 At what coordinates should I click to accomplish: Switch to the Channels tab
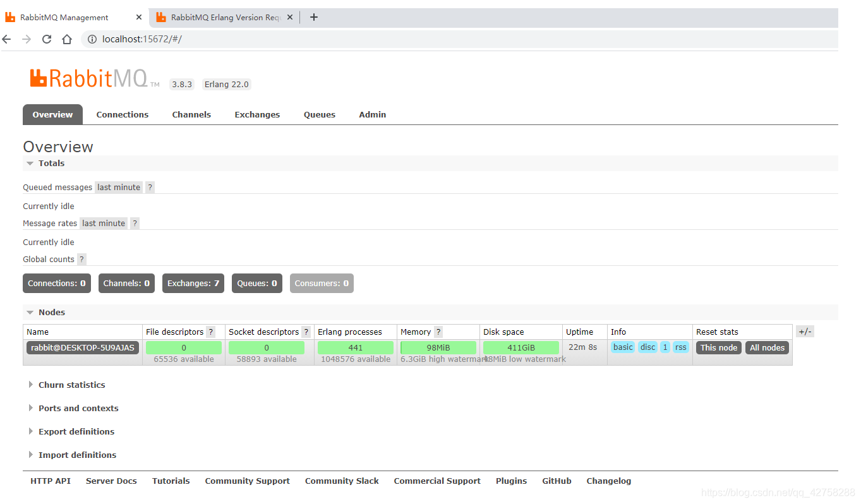click(191, 114)
